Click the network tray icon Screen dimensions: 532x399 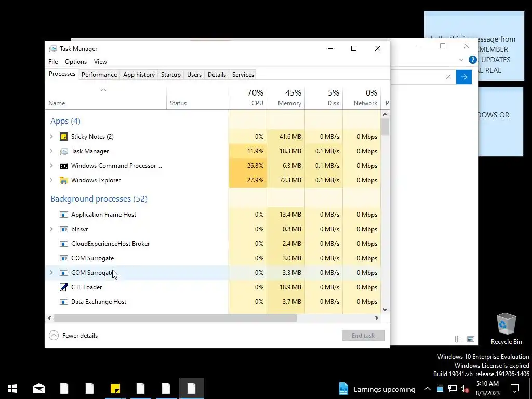click(x=453, y=389)
